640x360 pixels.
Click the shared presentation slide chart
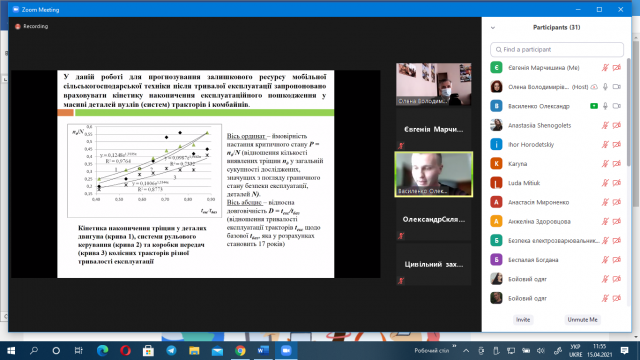[x=144, y=170]
